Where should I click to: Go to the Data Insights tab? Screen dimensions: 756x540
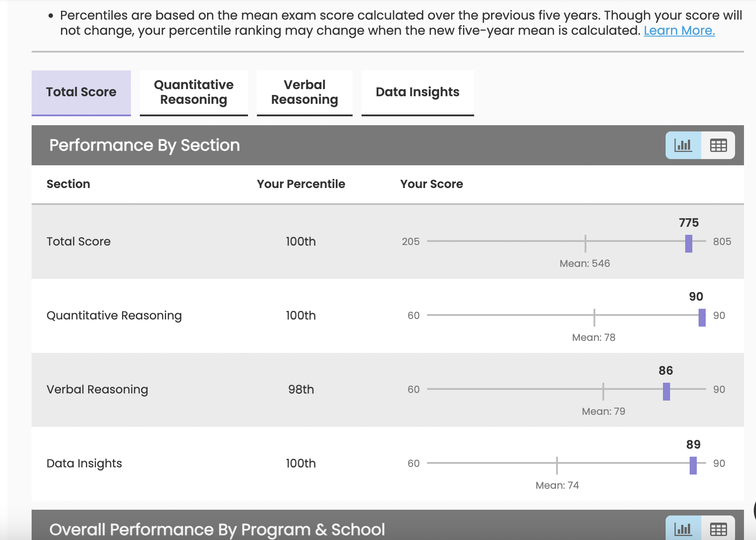pyautogui.click(x=417, y=92)
